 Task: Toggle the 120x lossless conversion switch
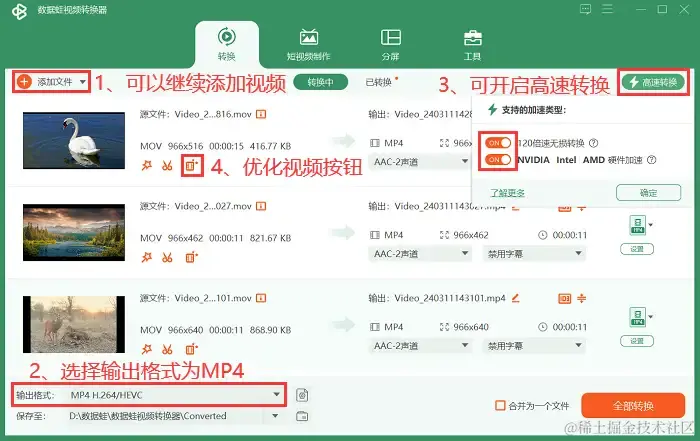point(497,143)
